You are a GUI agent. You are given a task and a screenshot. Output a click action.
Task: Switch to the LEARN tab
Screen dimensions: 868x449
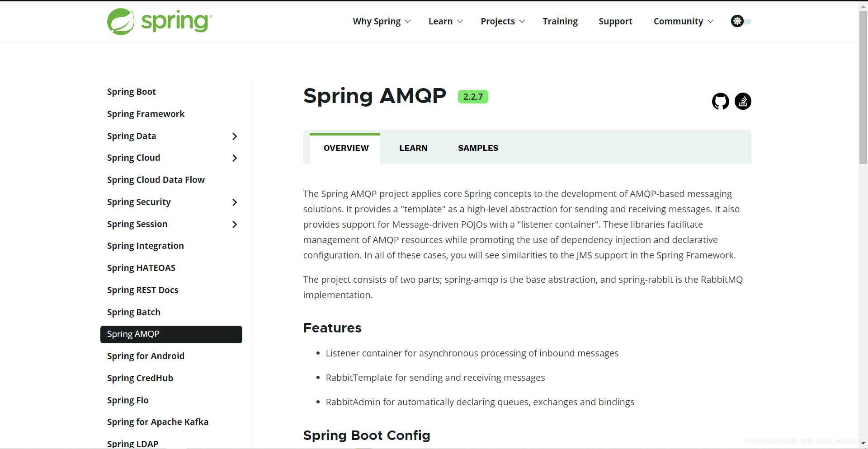[413, 148]
